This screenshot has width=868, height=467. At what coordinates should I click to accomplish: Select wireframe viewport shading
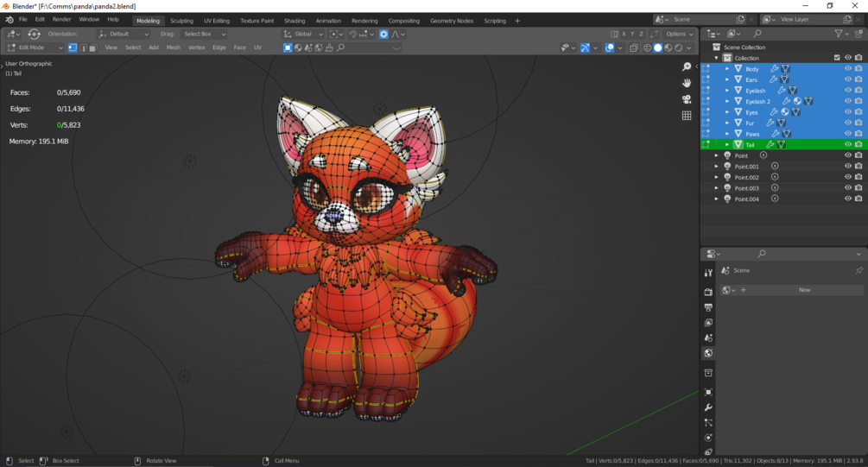click(x=647, y=47)
